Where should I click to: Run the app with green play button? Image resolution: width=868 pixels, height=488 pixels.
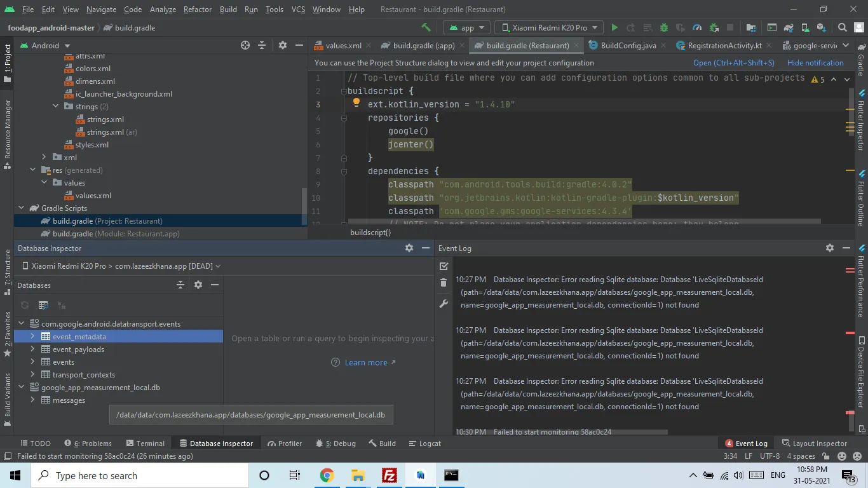click(614, 27)
